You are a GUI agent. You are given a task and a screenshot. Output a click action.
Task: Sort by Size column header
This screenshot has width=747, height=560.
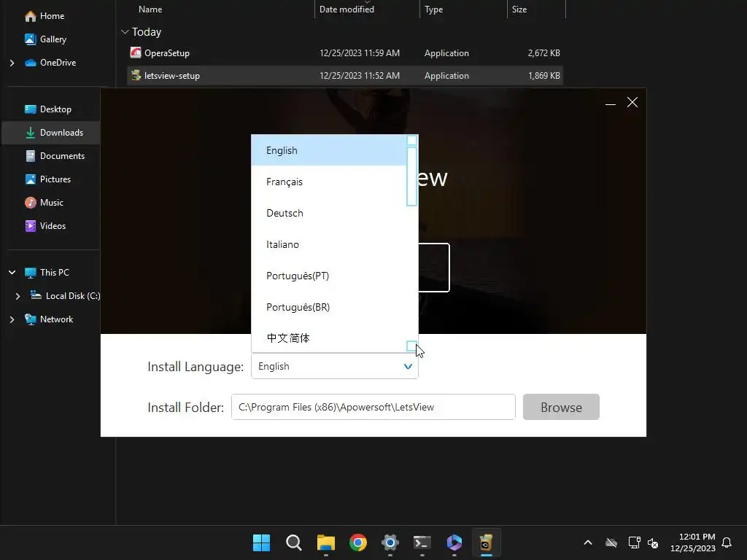(x=519, y=9)
